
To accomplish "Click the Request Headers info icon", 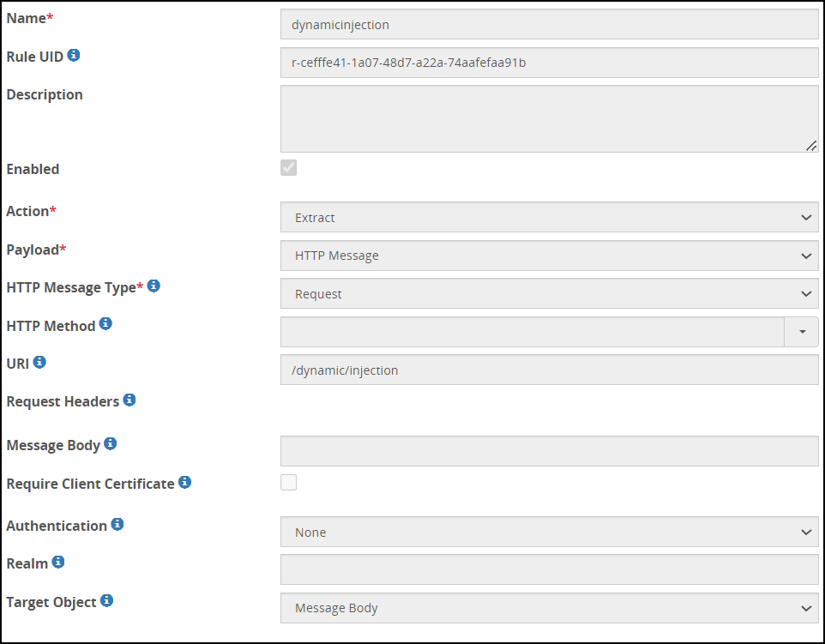I will tap(129, 400).
